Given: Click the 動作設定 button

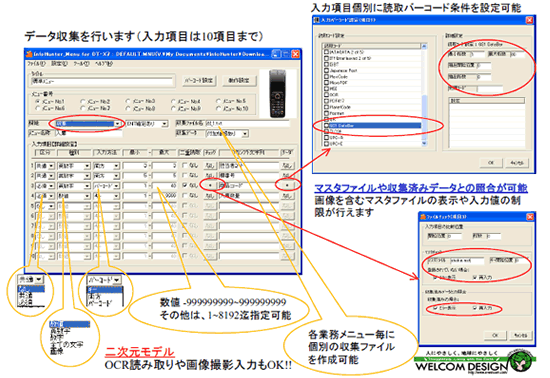Looking at the screenshot, I should (x=239, y=80).
